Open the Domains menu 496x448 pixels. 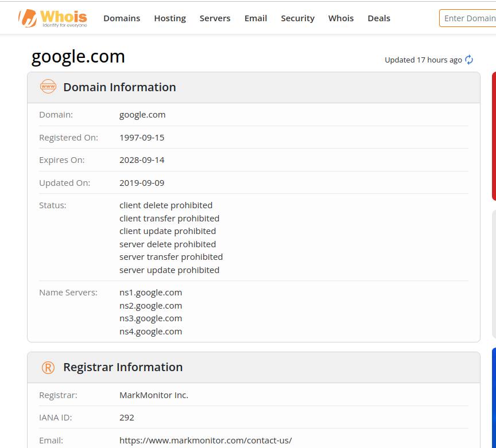tap(122, 18)
